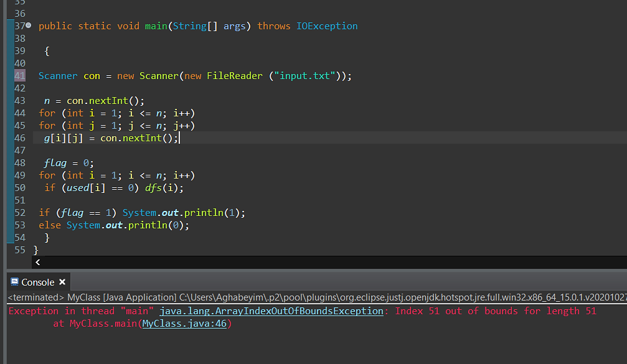Click the 'dfs(i);' call
This screenshot has height=364, width=627.
click(x=164, y=188)
